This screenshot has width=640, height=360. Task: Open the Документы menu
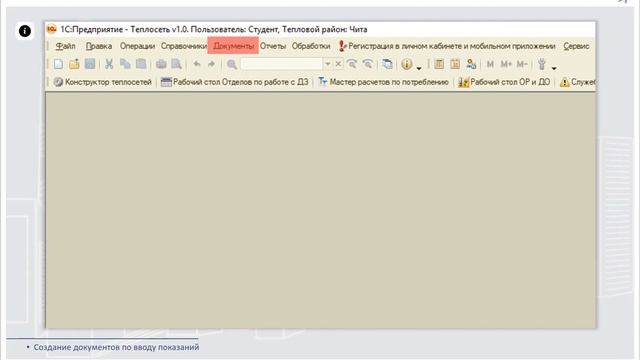(x=233, y=46)
